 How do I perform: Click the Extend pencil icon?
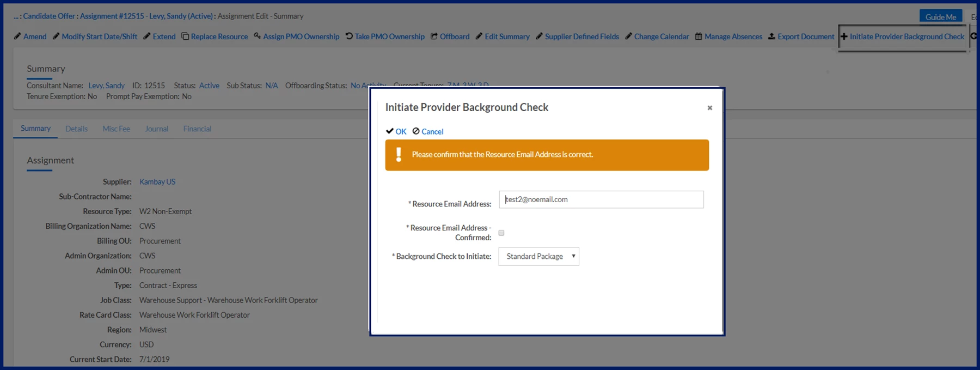(x=147, y=37)
